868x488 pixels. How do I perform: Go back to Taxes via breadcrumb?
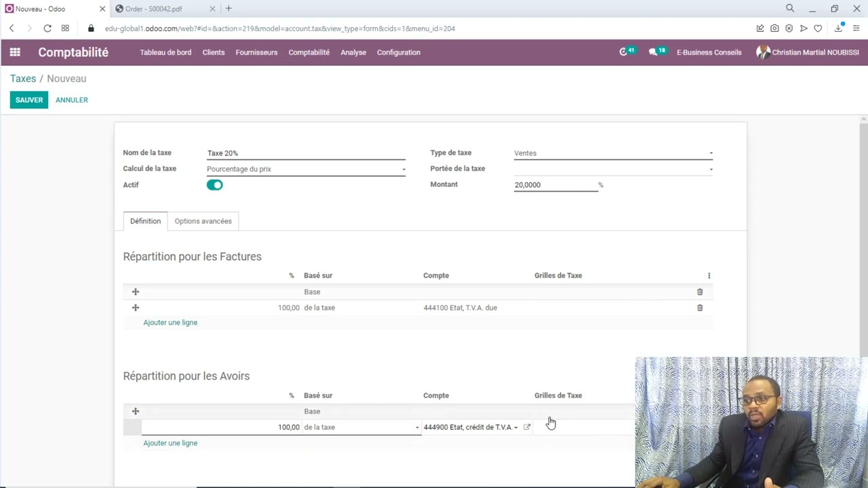pyautogui.click(x=23, y=79)
